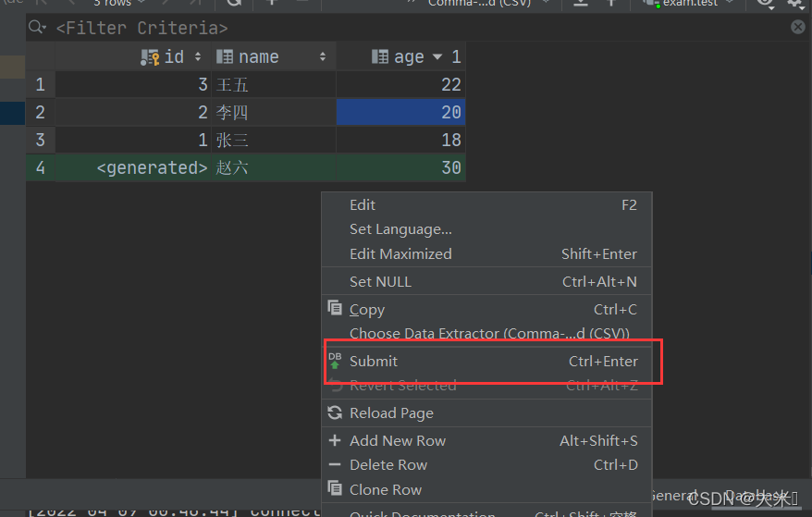The height and width of the screenshot is (517, 812).
Task: Change the descending sort arrow on age column
Action: 437,56
